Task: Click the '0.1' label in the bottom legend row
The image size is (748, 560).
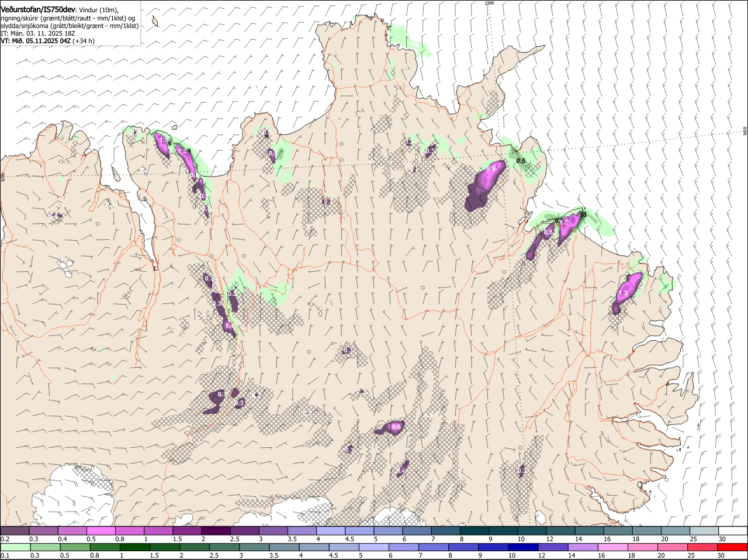Action: coord(5,555)
